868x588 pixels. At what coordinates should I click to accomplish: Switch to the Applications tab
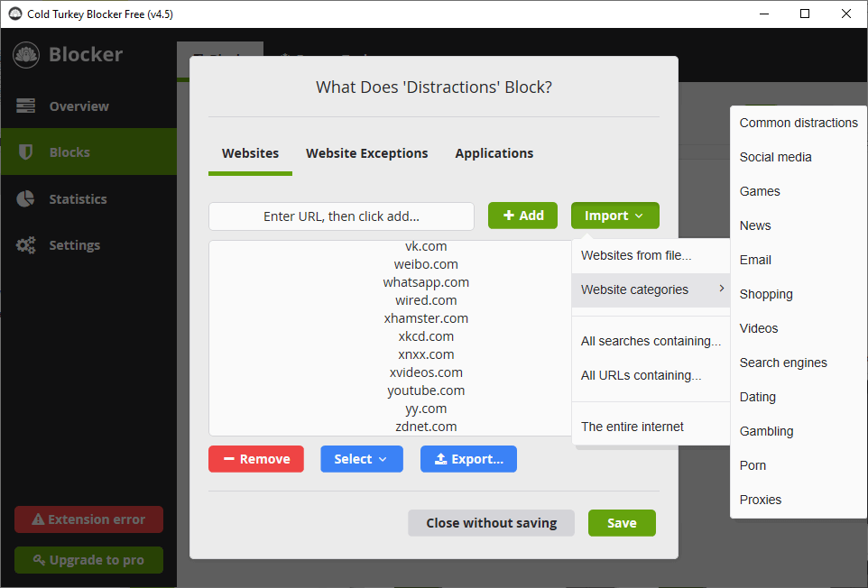(494, 153)
